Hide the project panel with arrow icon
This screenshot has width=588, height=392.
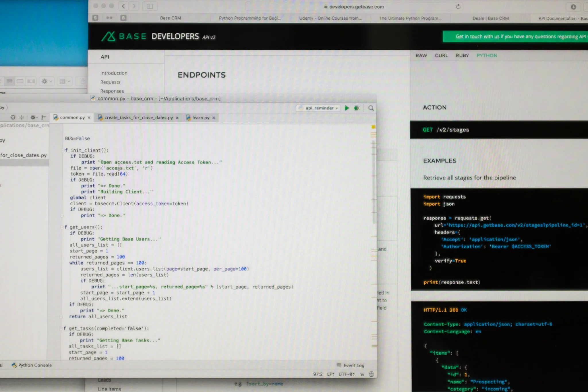pos(44,117)
